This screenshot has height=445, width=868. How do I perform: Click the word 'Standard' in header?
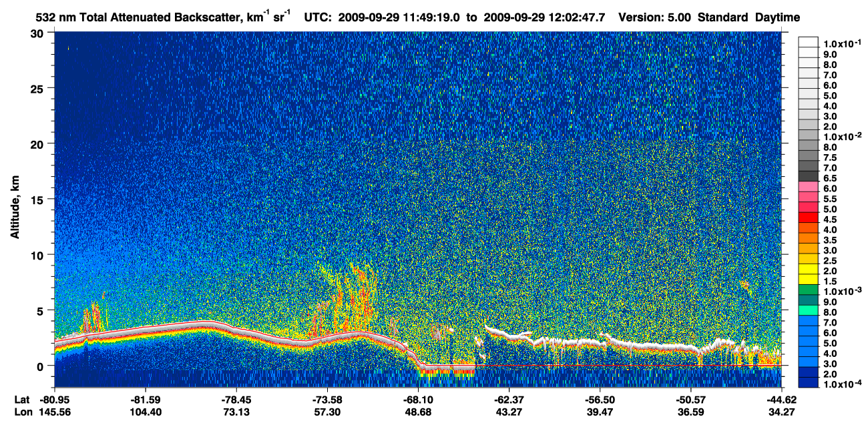pos(723,17)
